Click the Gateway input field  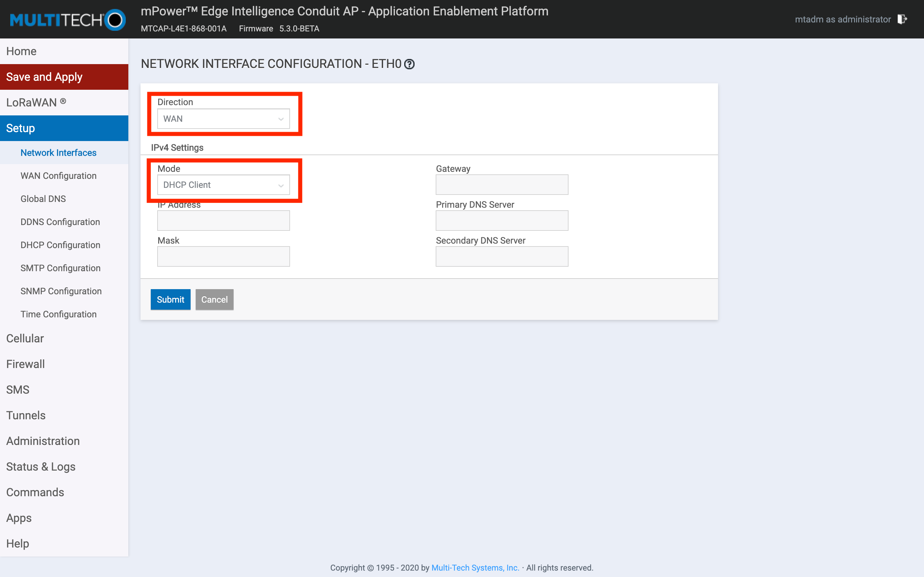coord(502,185)
